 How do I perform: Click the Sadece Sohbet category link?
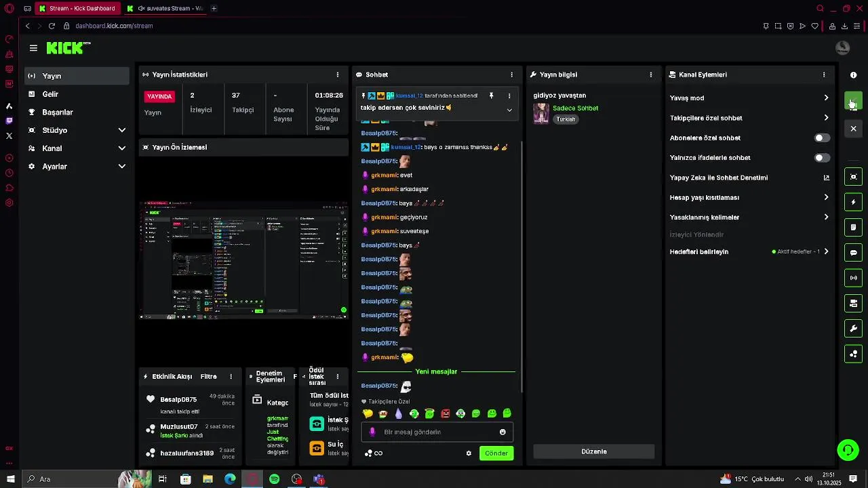pos(575,108)
